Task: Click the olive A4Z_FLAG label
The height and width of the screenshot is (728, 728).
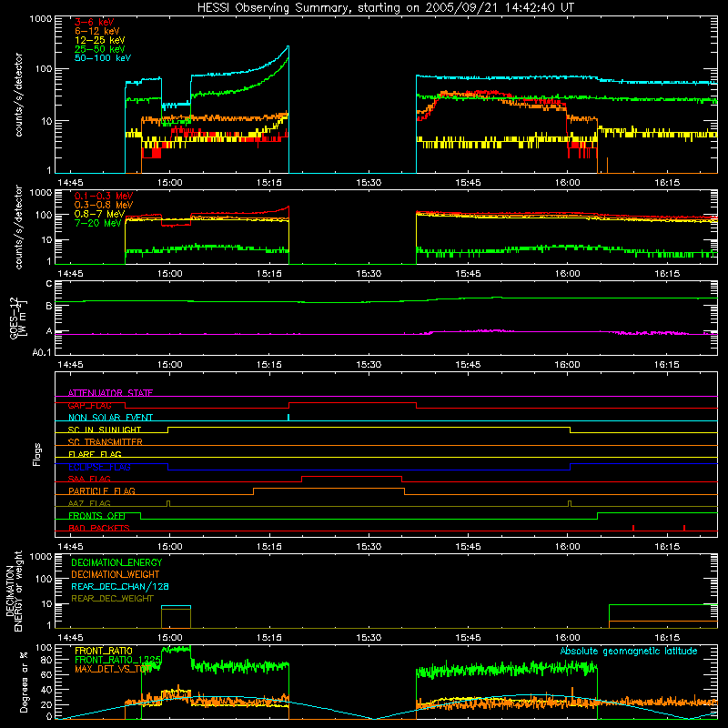Action: click(x=89, y=503)
